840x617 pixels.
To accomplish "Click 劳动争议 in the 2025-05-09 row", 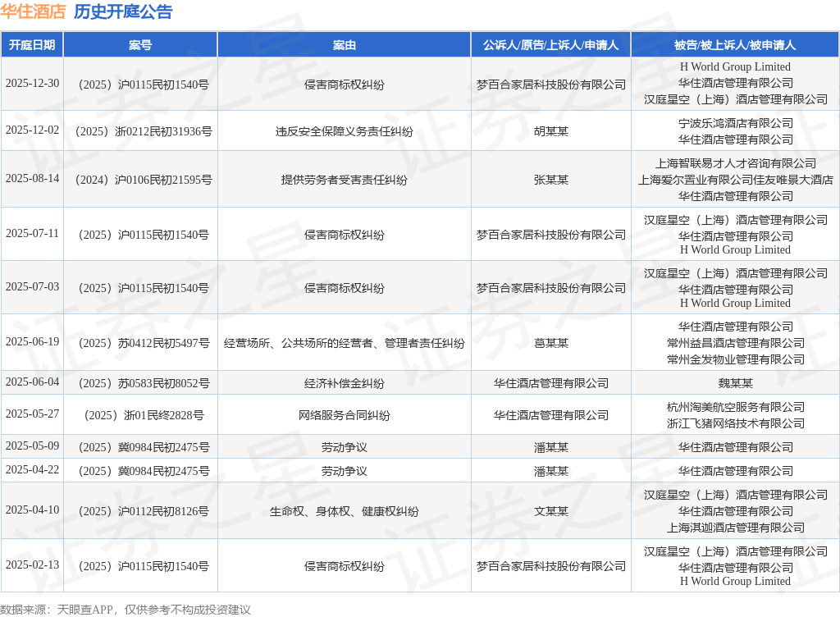I will pyautogui.click(x=345, y=448).
